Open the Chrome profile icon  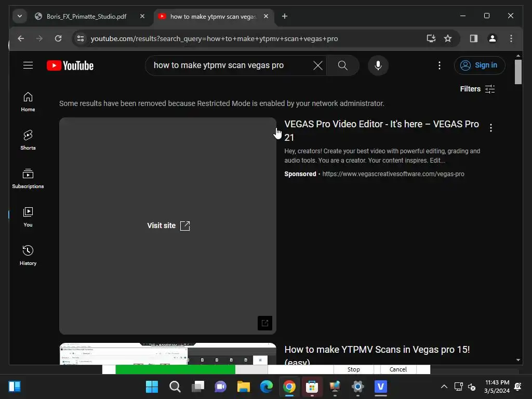pos(493,38)
